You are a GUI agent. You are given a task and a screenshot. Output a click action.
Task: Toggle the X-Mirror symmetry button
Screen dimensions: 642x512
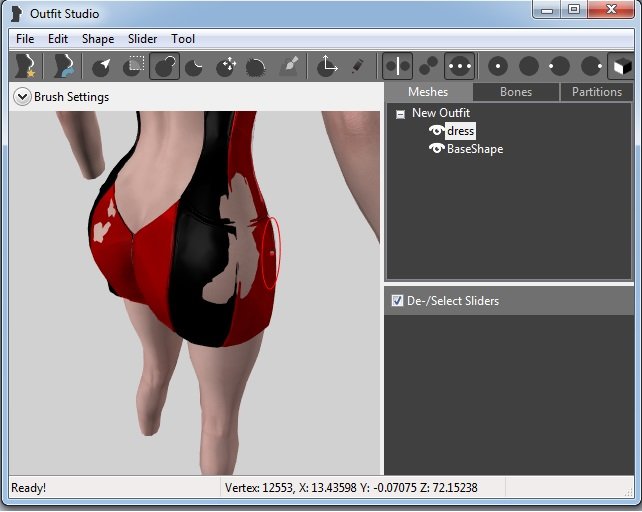coord(397,66)
